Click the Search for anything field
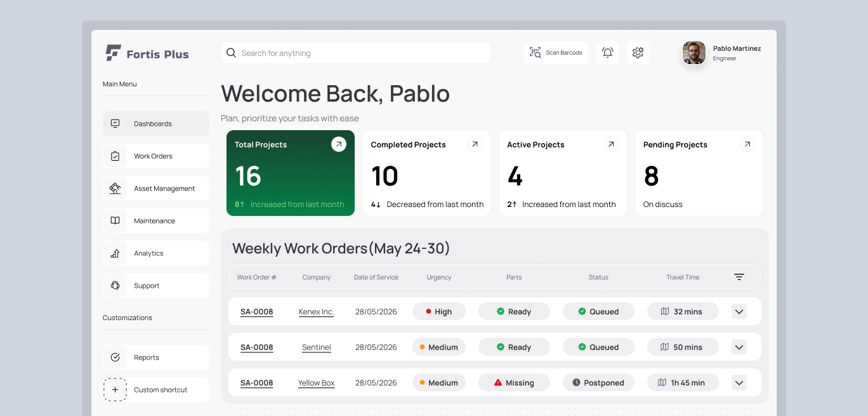The image size is (868, 416). (356, 53)
